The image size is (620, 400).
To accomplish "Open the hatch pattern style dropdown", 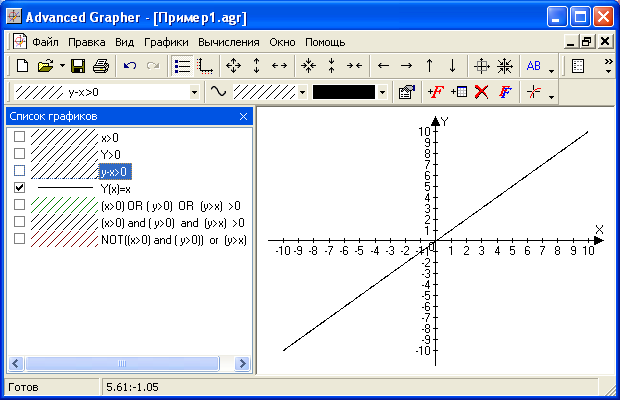I will click(x=302, y=92).
